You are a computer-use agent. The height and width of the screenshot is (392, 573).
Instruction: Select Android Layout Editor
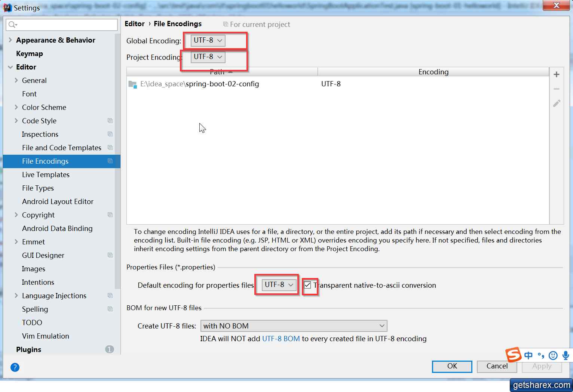click(58, 201)
